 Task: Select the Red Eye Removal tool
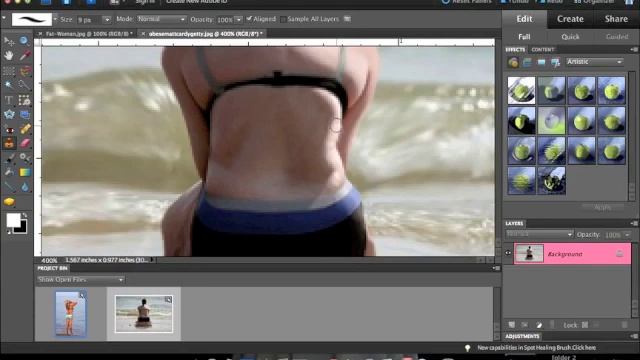point(9,129)
